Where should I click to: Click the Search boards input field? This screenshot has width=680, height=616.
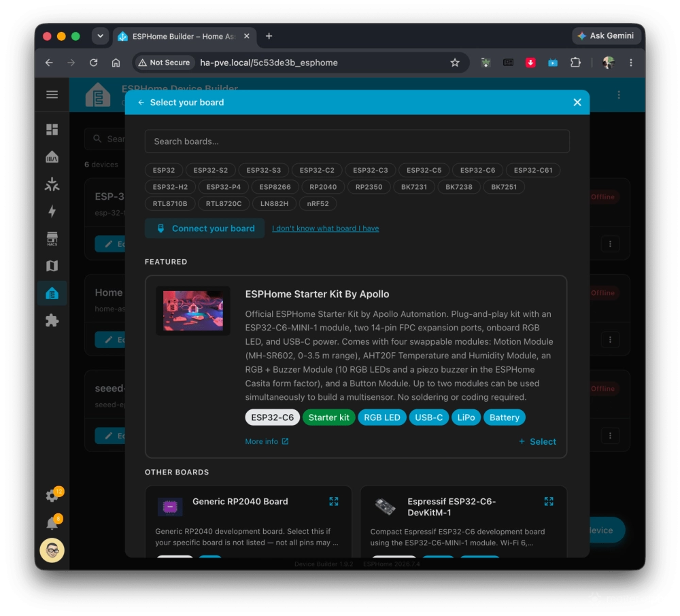coord(357,141)
